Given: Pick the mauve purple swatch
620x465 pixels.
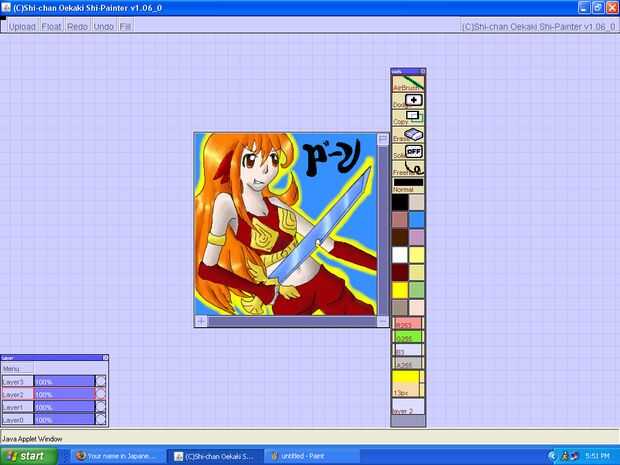Looking at the screenshot, I should click(x=416, y=237).
